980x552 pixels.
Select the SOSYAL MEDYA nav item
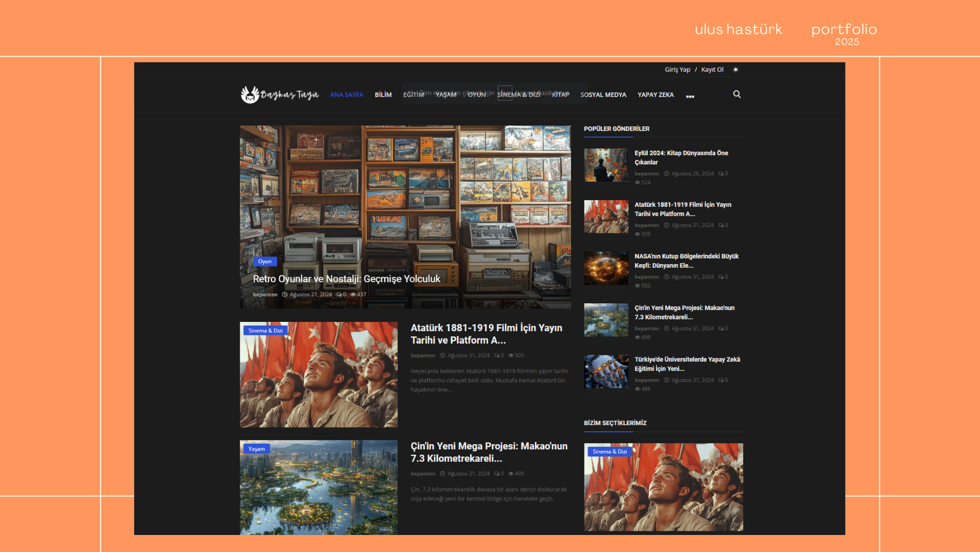click(603, 95)
